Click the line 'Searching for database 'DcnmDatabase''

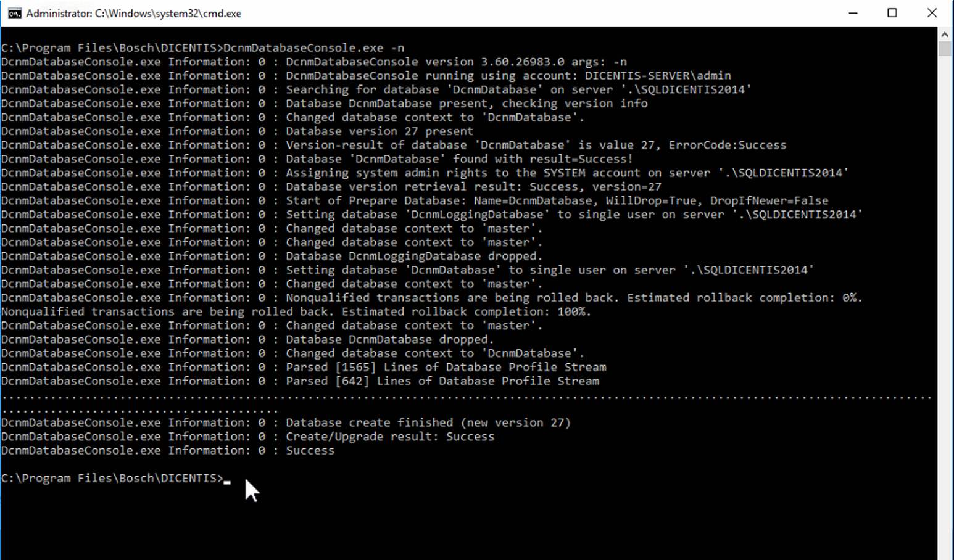[518, 89]
